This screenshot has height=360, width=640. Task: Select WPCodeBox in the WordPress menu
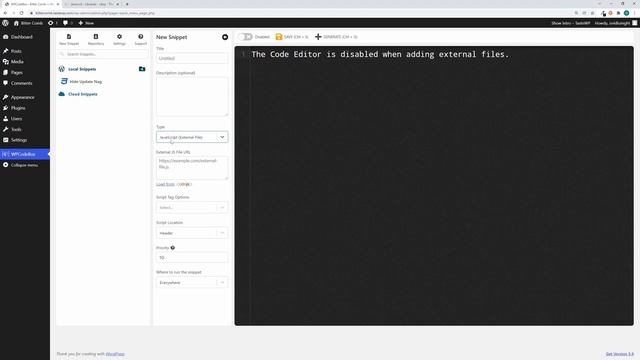[x=25, y=154]
